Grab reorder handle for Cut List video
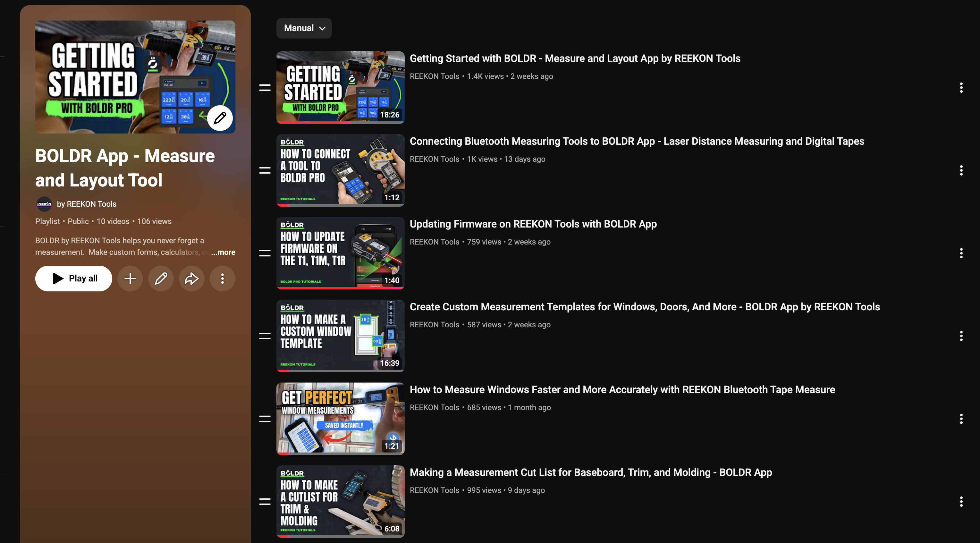Viewport: 980px width, 543px height. point(265,502)
